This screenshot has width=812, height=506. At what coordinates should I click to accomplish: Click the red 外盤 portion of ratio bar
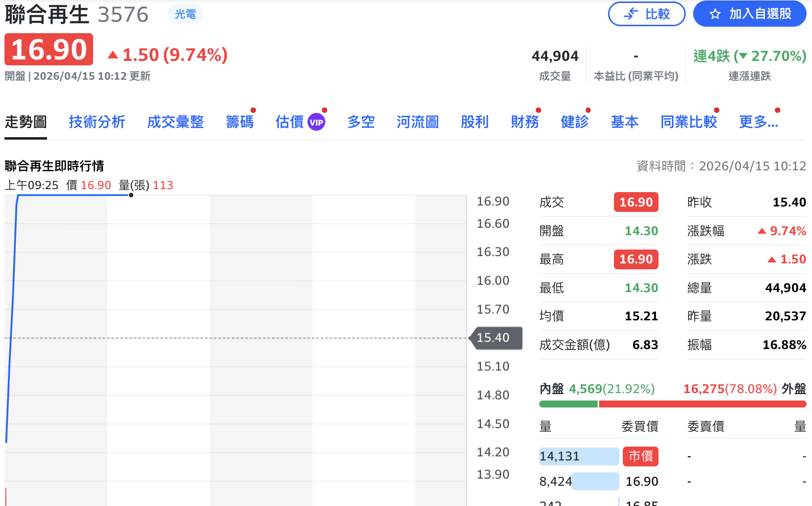click(x=703, y=404)
